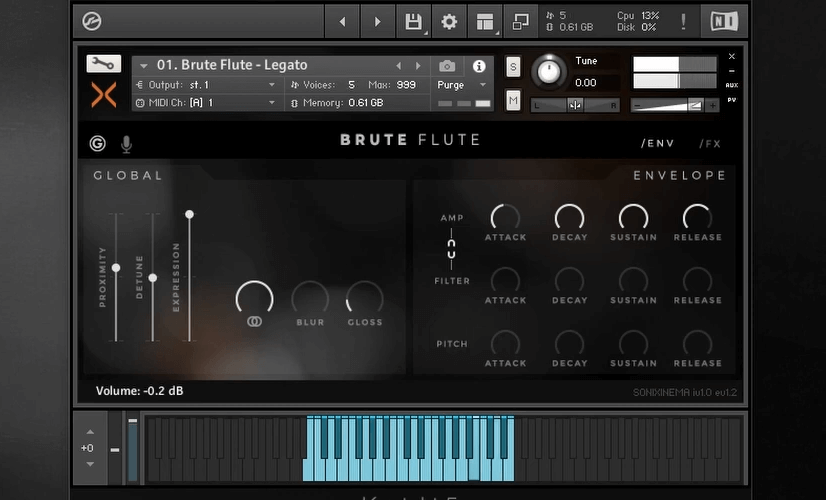Click the FILTER Release knob
The width and height of the screenshot is (826, 500).
697,281
